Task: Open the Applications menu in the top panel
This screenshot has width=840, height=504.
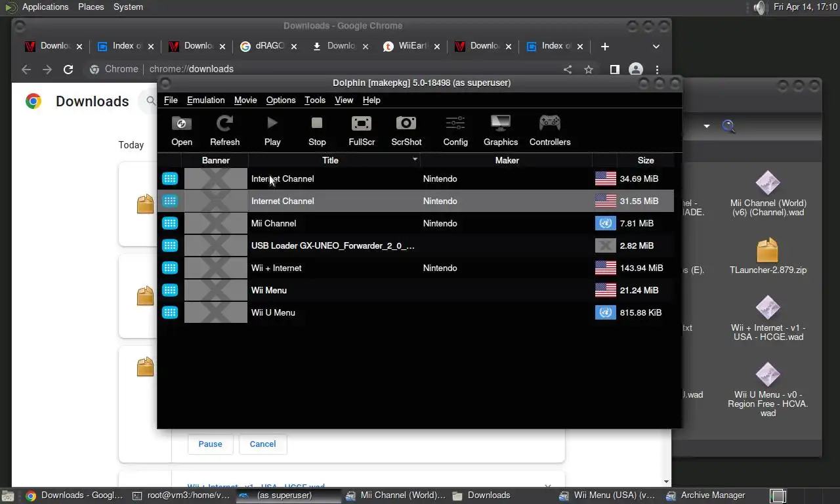Action: 45,7
